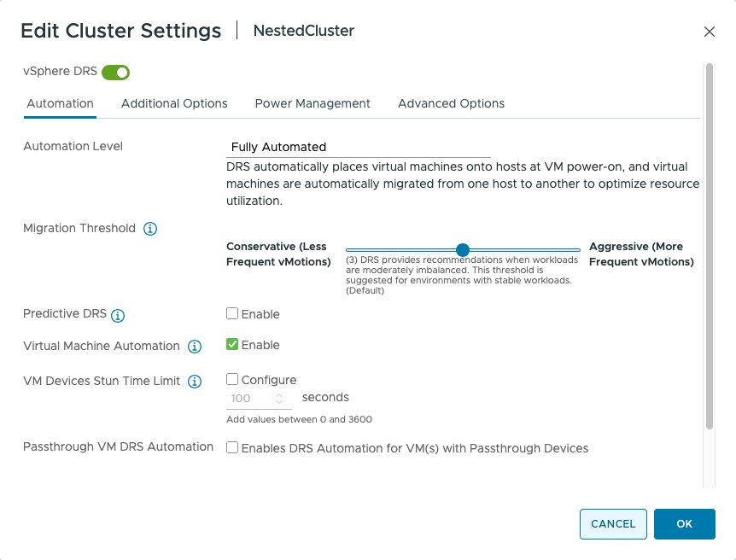Click the stun time seconds stepper arrows
The width and height of the screenshot is (736, 560).
pyautogui.click(x=277, y=399)
